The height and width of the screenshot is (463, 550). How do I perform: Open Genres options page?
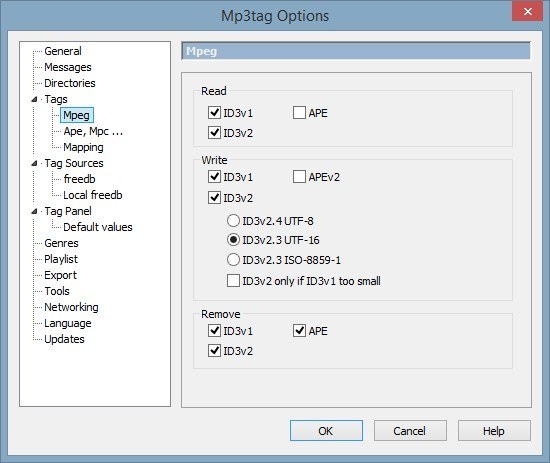coord(61,243)
